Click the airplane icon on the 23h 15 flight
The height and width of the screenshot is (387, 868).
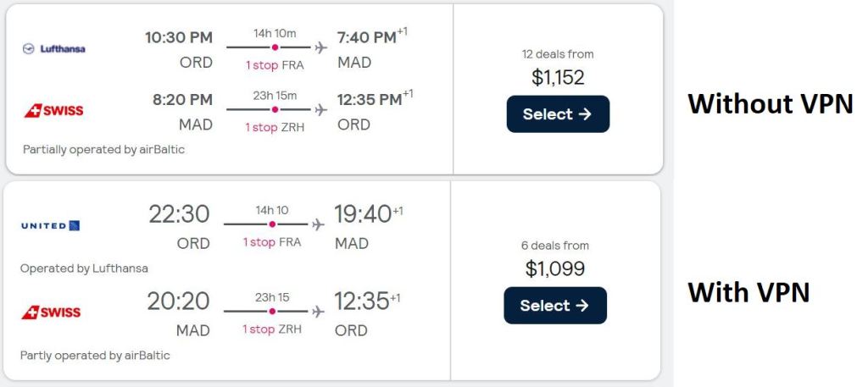[x=318, y=312]
